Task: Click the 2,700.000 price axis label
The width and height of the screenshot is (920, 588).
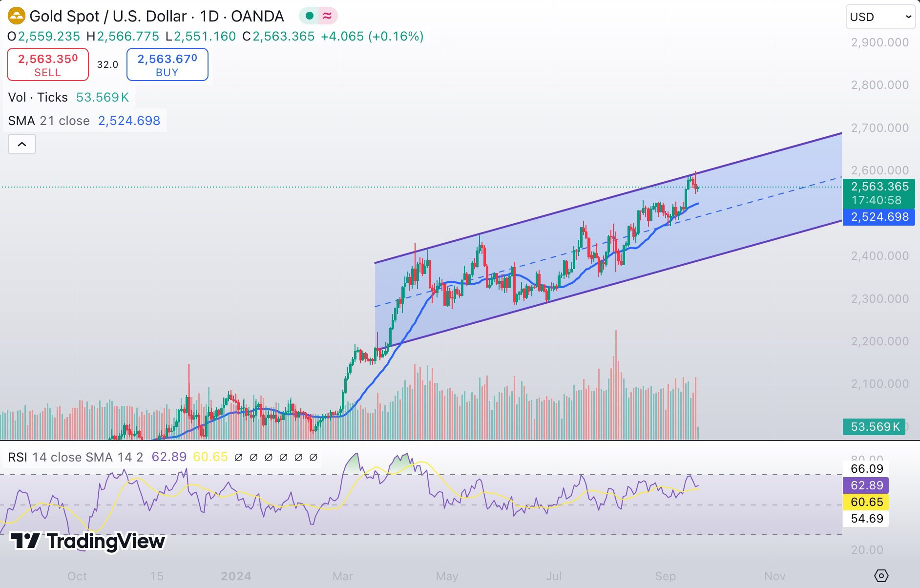Action: tap(880, 128)
